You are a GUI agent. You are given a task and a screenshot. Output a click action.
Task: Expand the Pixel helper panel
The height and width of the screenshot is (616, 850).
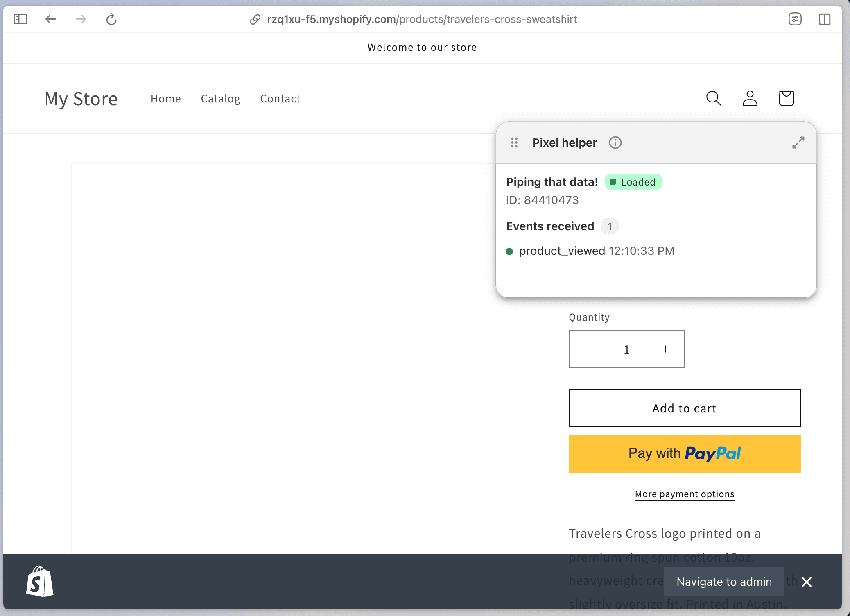pyautogui.click(x=798, y=143)
